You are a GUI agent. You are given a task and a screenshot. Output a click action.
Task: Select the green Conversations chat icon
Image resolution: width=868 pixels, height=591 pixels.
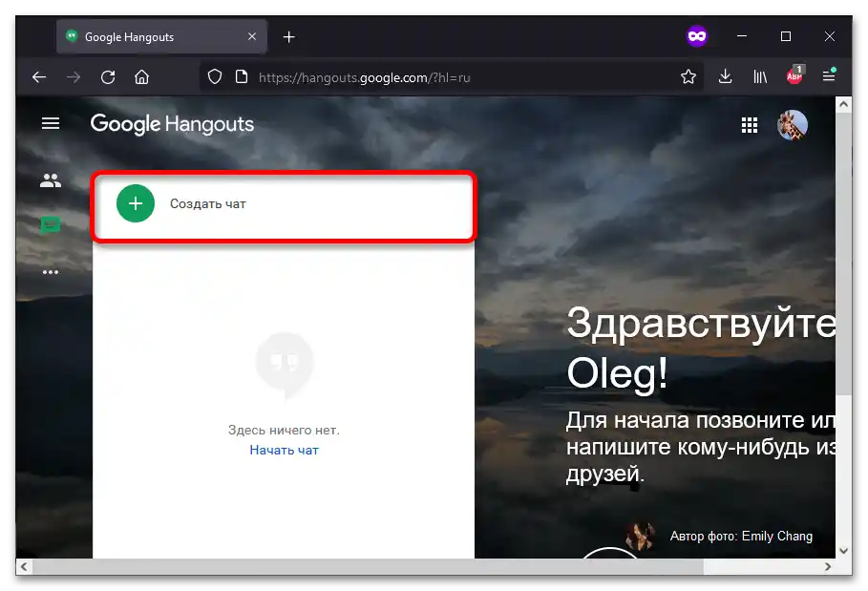[51, 225]
